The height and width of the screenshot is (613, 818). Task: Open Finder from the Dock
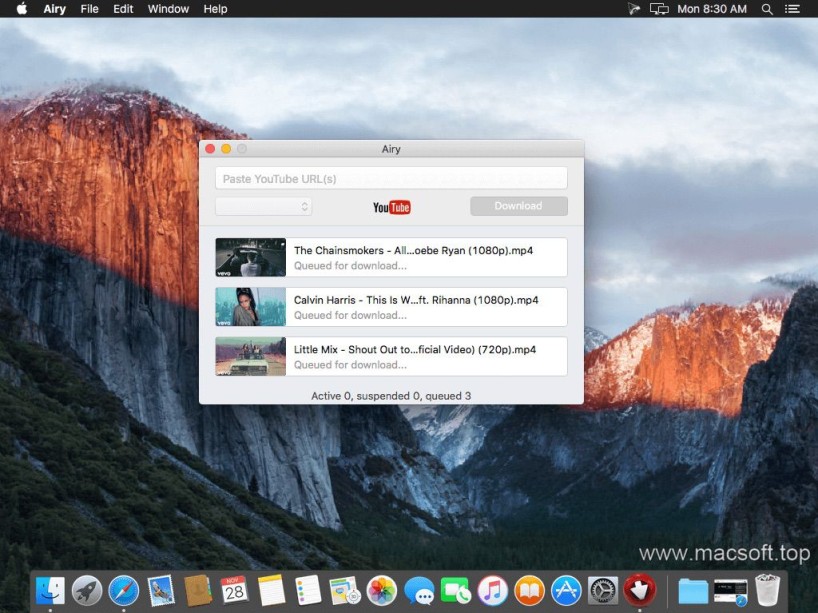pos(50,590)
